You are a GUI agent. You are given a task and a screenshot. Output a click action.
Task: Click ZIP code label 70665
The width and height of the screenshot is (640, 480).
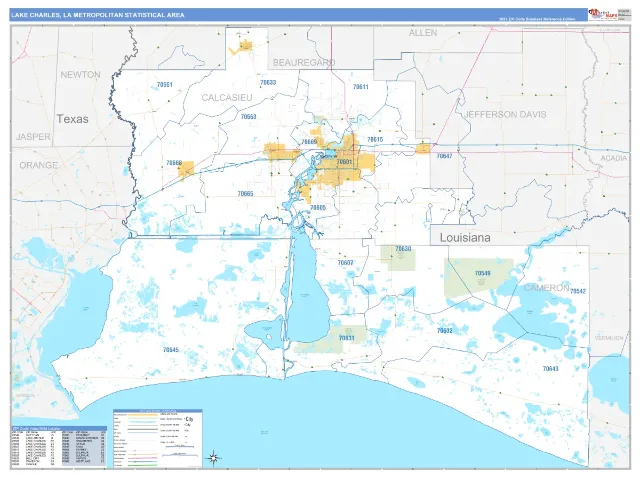coord(246,194)
